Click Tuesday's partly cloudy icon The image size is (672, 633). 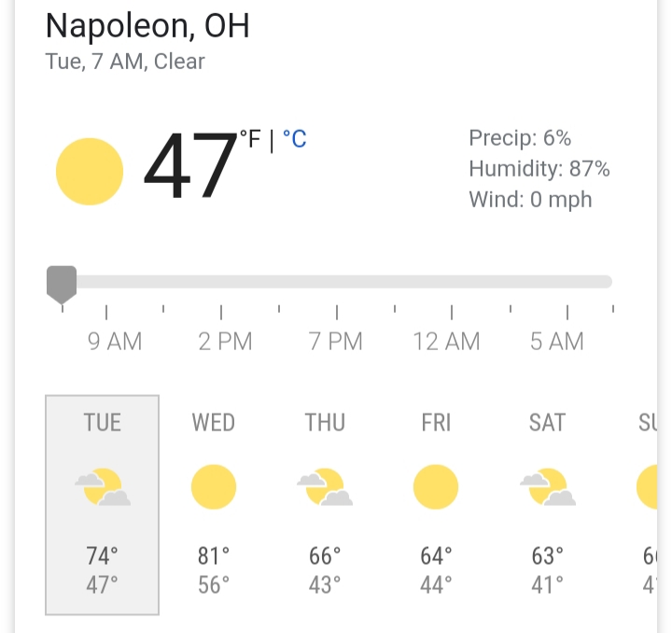click(103, 487)
